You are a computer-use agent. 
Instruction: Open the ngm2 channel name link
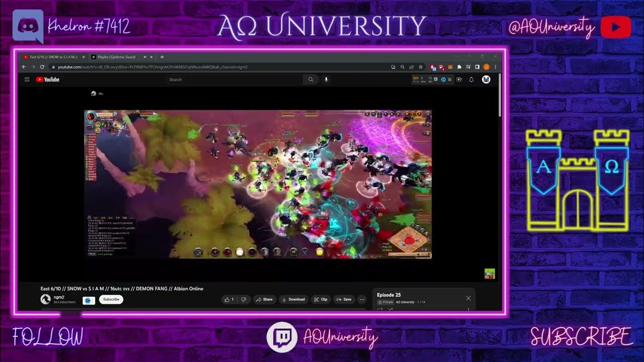tap(59, 297)
